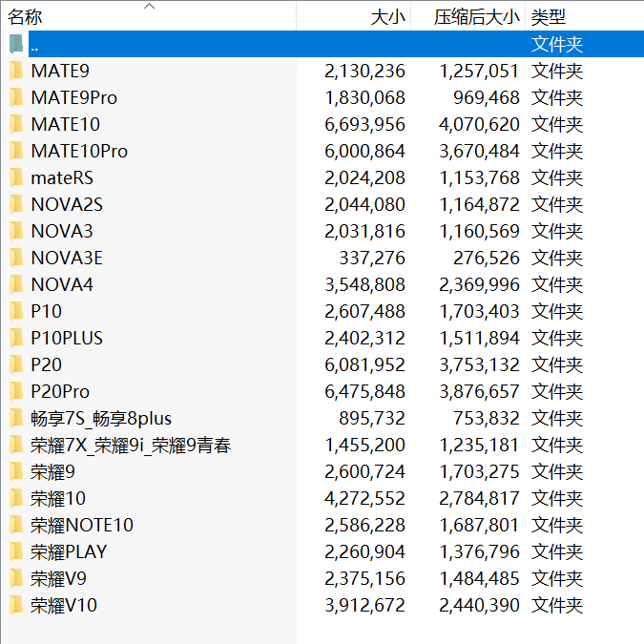644x644 pixels.
Task: Click the MATE9 folder icon
Action: [16, 71]
